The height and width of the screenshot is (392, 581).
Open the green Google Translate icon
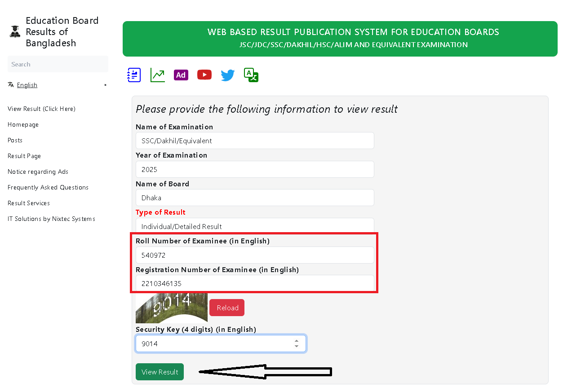pos(251,75)
